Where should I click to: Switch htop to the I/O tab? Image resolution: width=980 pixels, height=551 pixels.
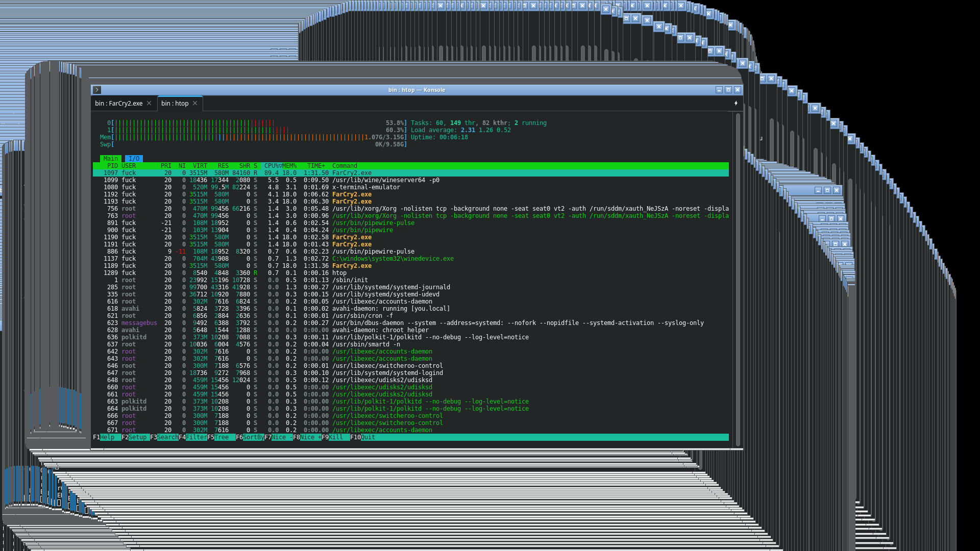[134, 159]
